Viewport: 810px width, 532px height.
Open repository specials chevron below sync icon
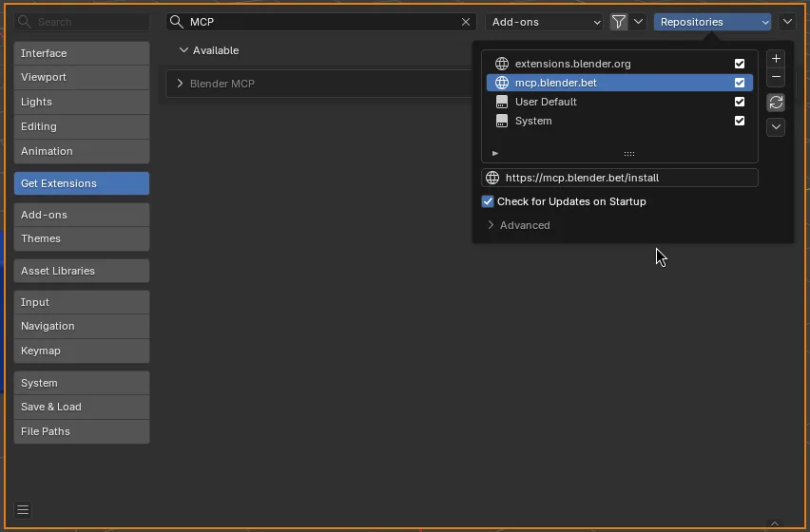(776, 127)
